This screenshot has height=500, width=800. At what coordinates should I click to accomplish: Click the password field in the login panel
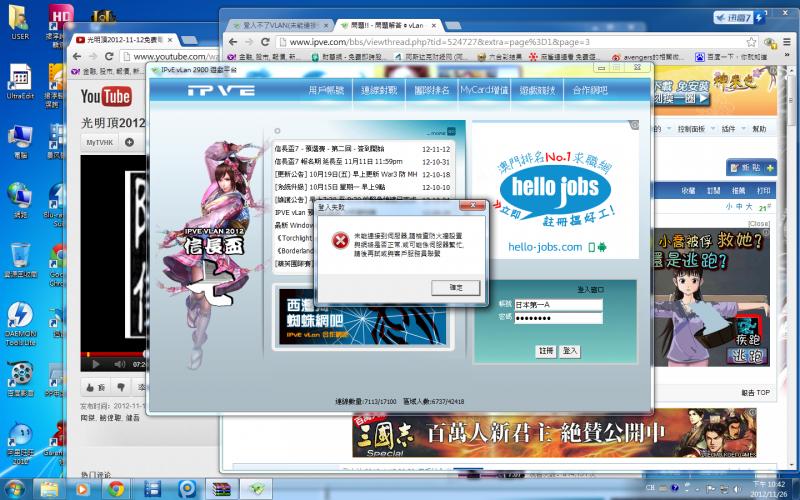pos(558,318)
